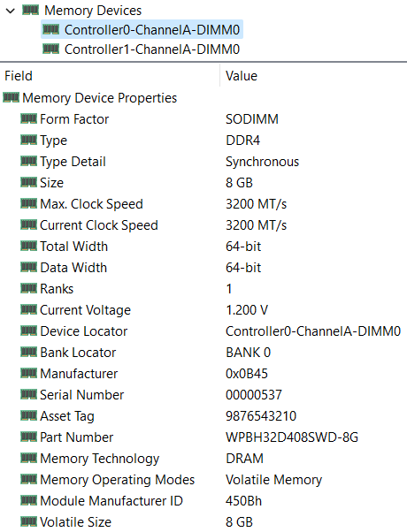Select the Max. Clock Speed row
This screenshot has width=407, height=532.
(203, 204)
